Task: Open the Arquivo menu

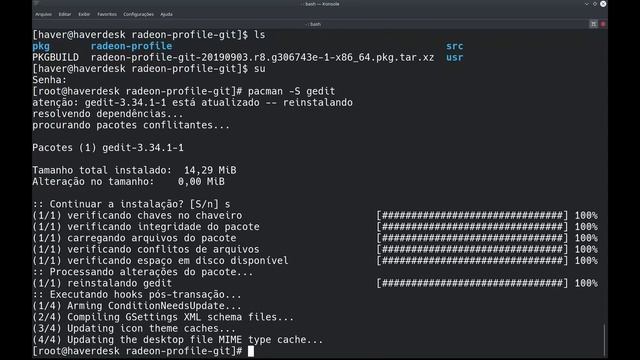Action: (43, 14)
